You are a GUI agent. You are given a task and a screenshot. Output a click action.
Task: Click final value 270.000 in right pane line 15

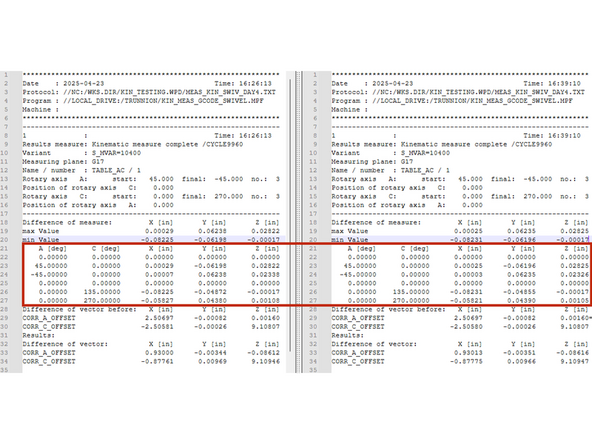pyautogui.click(x=538, y=196)
